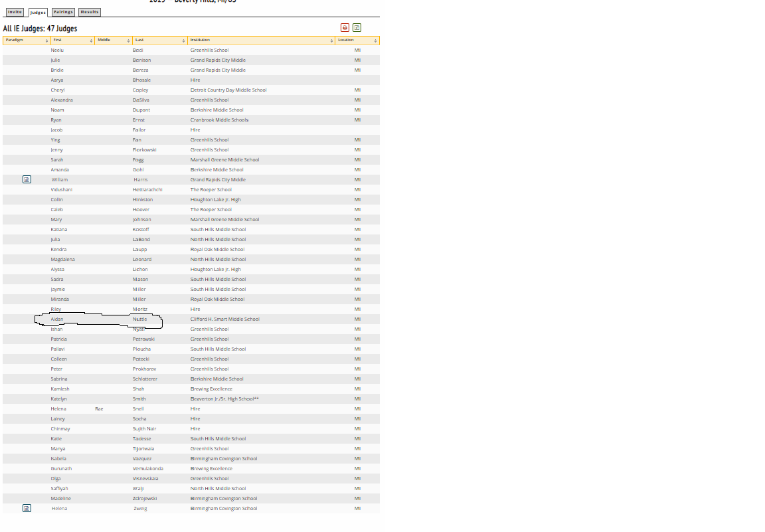765x532 pixels.
Task: Select the last name Hettiarachchi
Action: pos(147,190)
